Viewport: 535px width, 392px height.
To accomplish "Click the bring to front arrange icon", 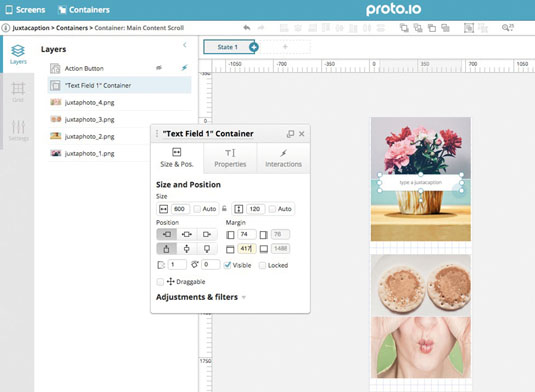I will 404,28.
